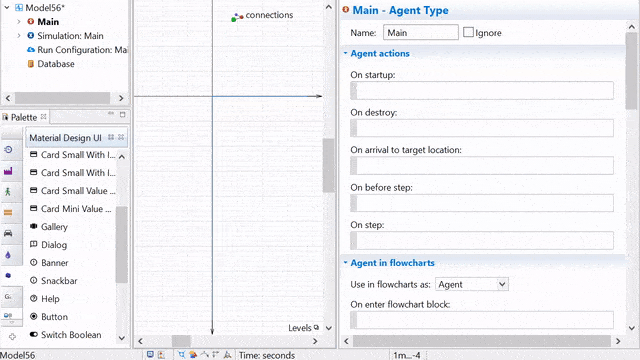The image size is (640, 360).
Task: Click the Run Configuration cloud icon
Action: pyautogui.click(x=31, y=50)
